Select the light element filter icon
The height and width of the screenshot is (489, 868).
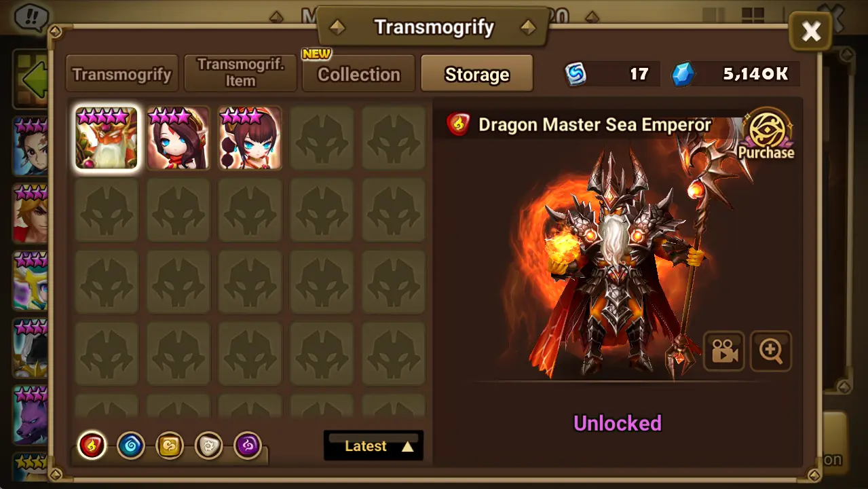(208, 446)
